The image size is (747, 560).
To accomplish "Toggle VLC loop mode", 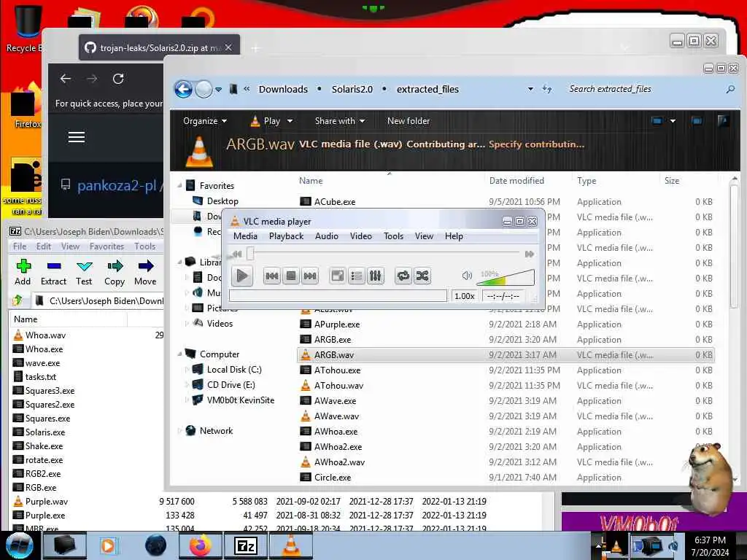I will click(403, 276).
